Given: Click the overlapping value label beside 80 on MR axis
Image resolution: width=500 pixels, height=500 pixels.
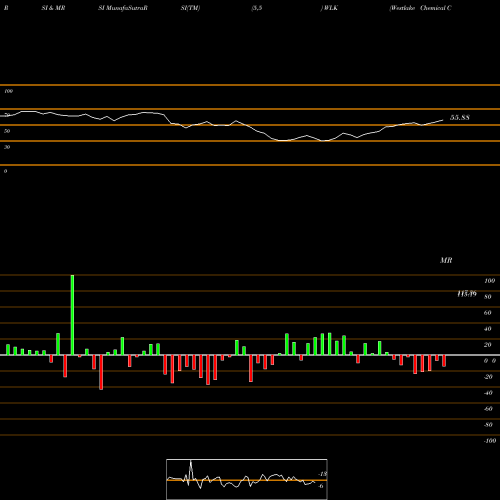Looking at the screenshot, I should coord(467,294).
